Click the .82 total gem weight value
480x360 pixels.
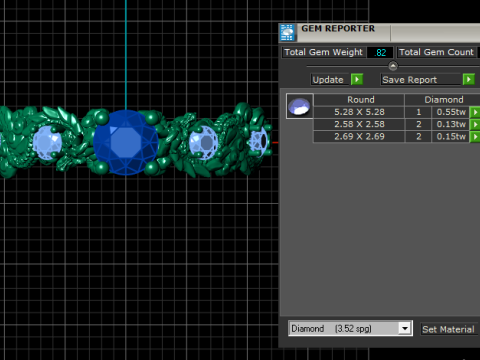tap(380, 53)
